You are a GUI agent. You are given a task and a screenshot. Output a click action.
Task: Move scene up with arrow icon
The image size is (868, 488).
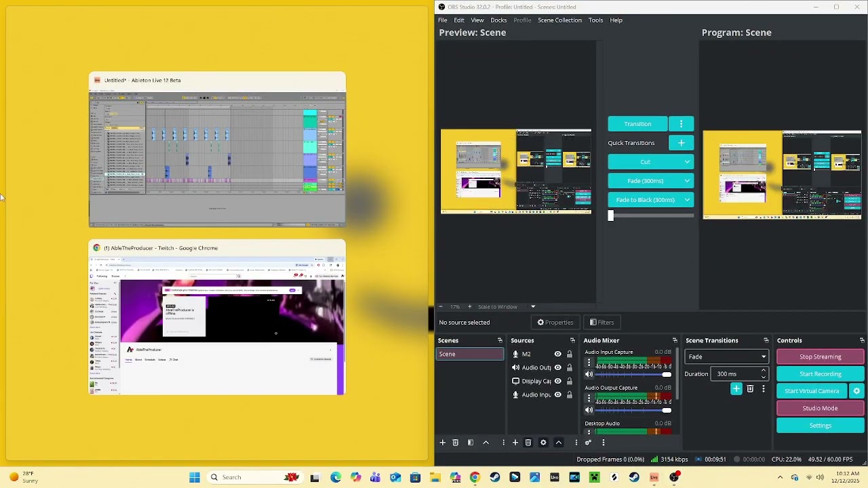pos(486,443)
